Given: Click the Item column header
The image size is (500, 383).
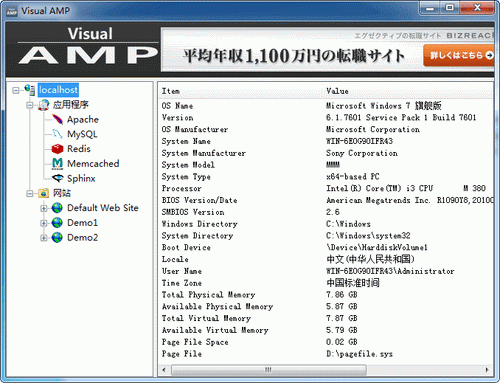Looking at the screenshot, I should click(241, 91).
